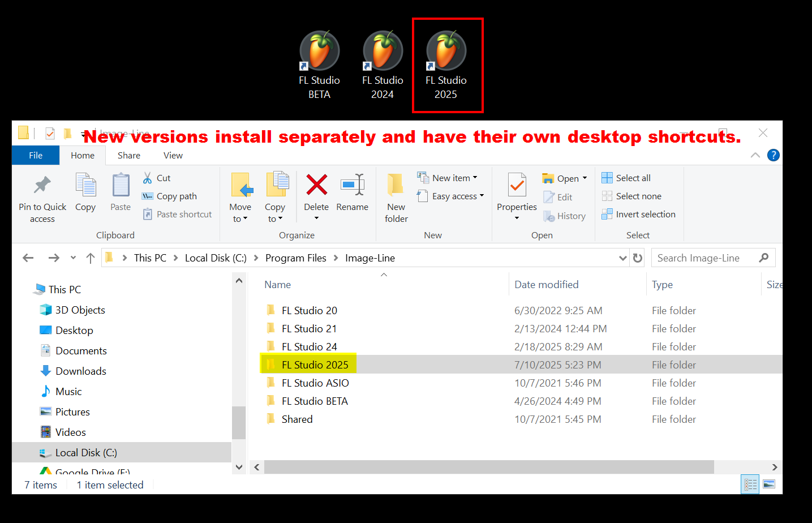Image resolution: width=812 pixels, height=523 pixels.
Task: Switch to Large icons view in status bar
Action: coord(769,485)
